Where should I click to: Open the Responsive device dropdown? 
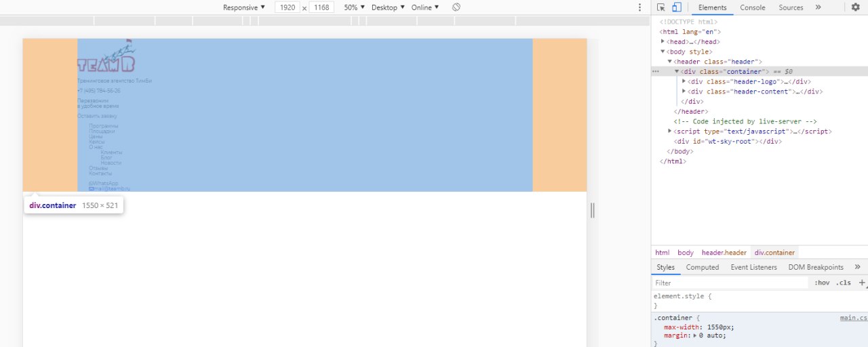coord(244,7)
